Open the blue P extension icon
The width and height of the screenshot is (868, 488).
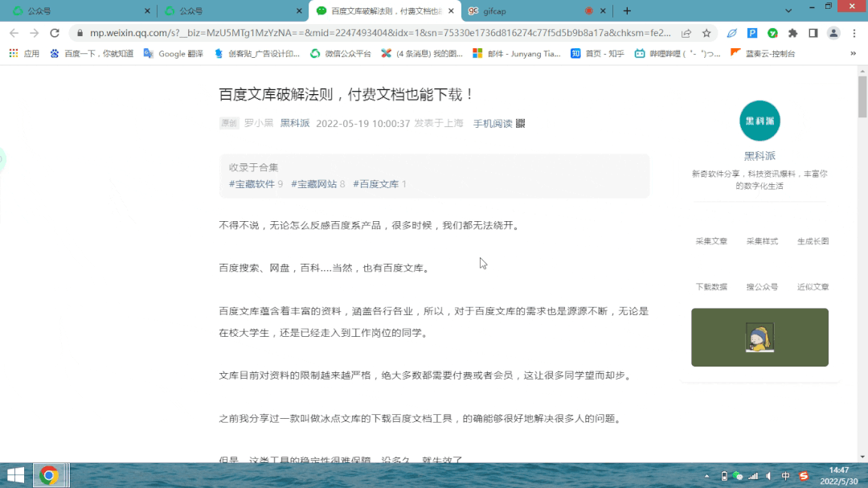pyautogui.click(x=752, y=33)
